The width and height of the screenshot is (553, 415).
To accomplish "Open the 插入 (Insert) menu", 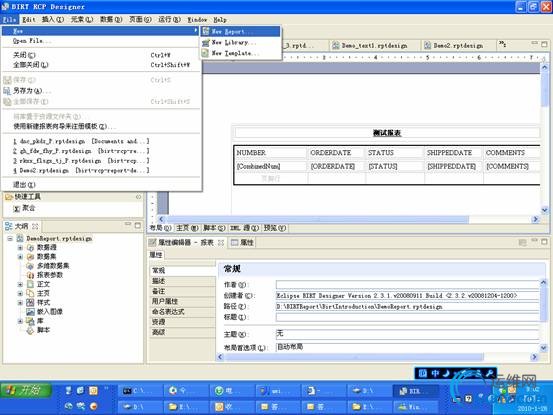I will [x=53, y=19].
